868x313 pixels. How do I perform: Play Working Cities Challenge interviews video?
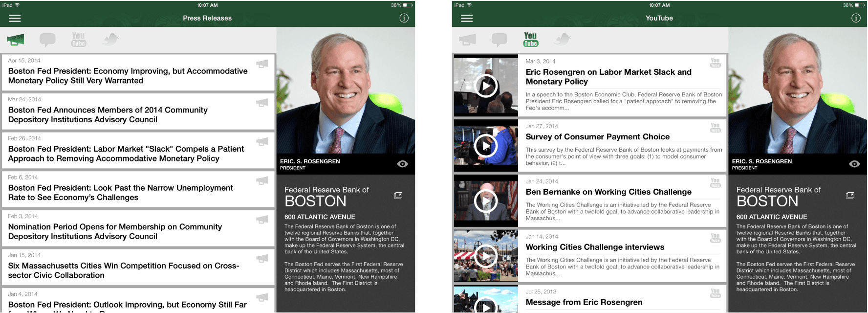(486, 256)
